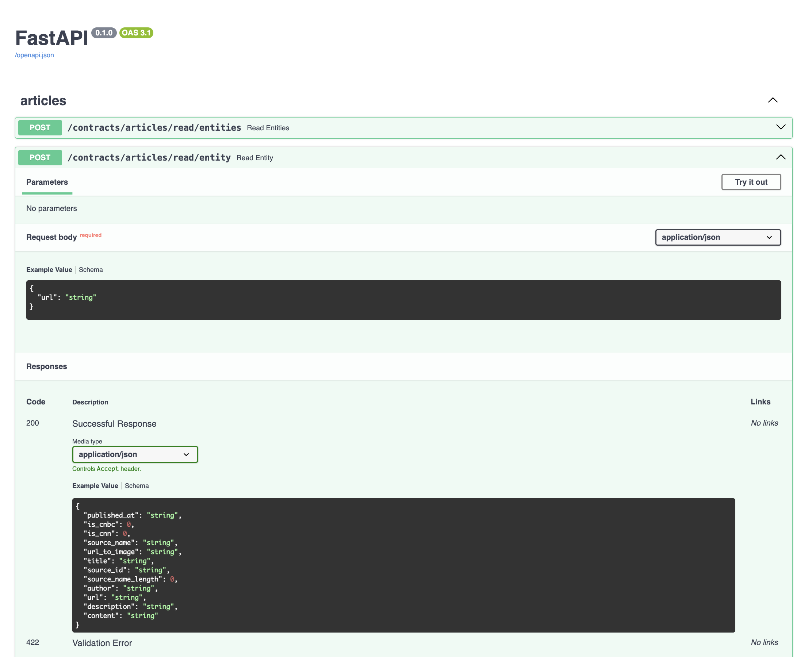This screenshot has height=657, width=812.
Task: Click the Try it out button
Action: coord(751,182)
